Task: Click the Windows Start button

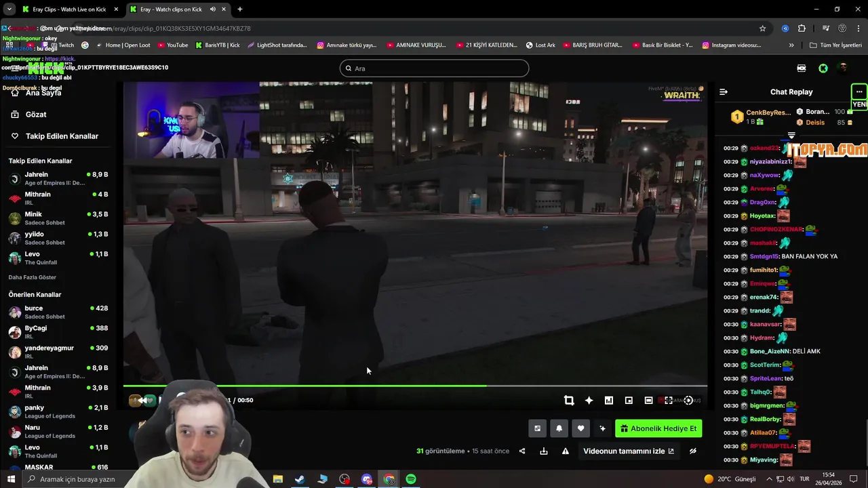Action: [x=12, y=479]
